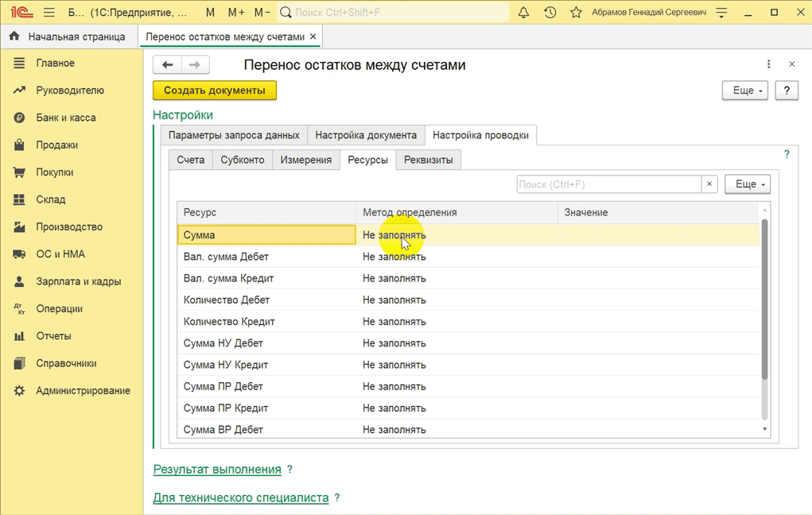This screenshot has width=812, height=515.
Task: Open the main hamburger menu icon
Action: point(49,13)
